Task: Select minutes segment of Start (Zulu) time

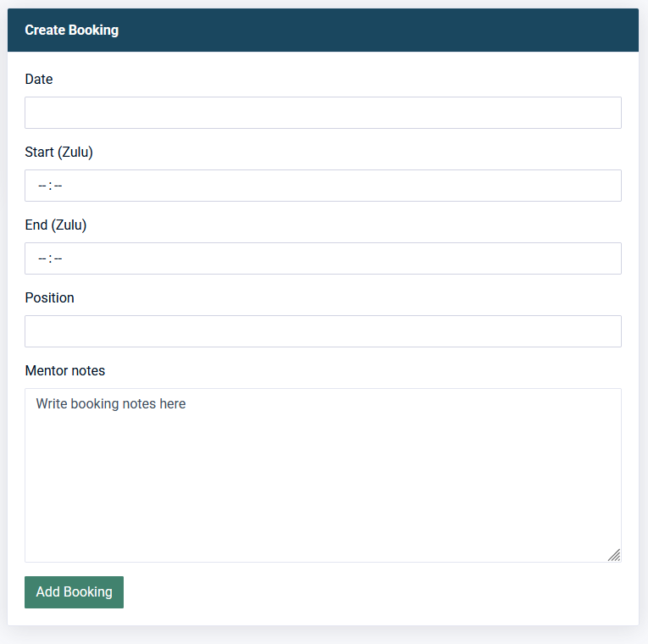Action: [58, 186]
